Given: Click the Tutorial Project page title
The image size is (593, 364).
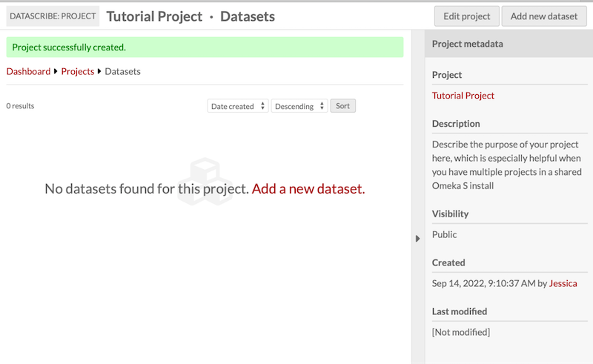Looking at the screenshot, I should (154, 16).
